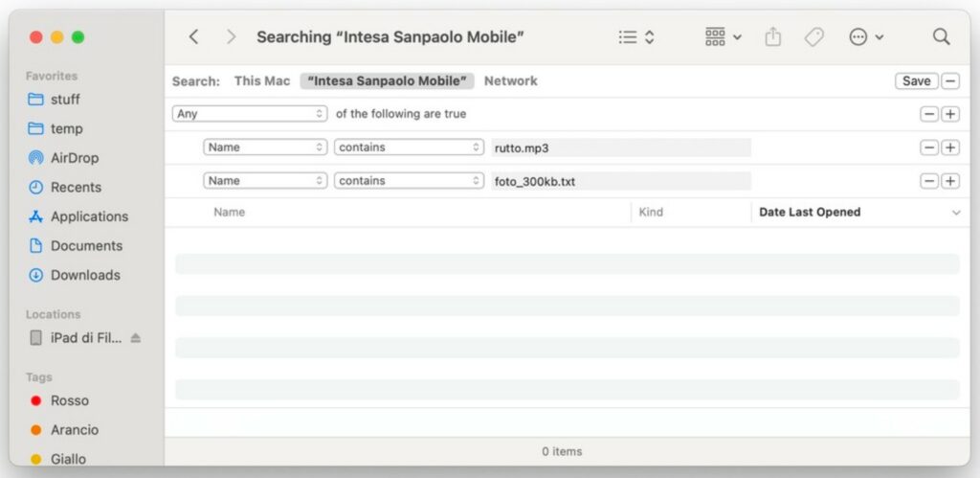Expand the contains dropdown for rutto.mp3
980x478 pixels.
coord(409,148)
